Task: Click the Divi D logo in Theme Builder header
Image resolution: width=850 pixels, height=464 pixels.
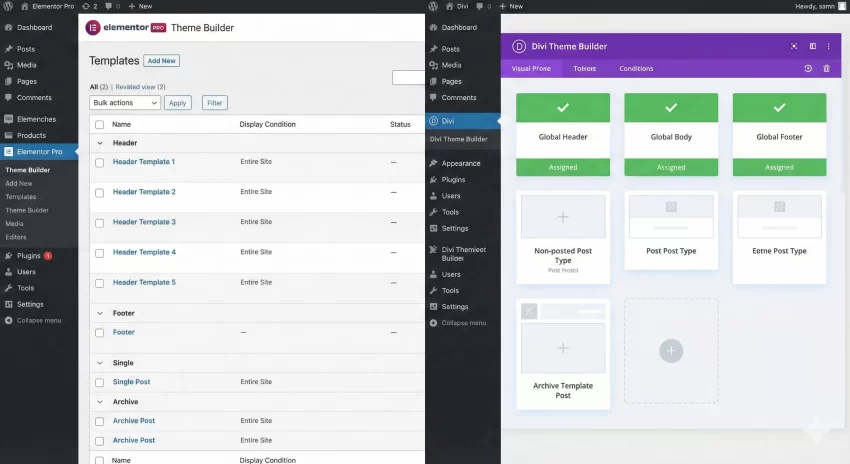Action: point(519,47)
